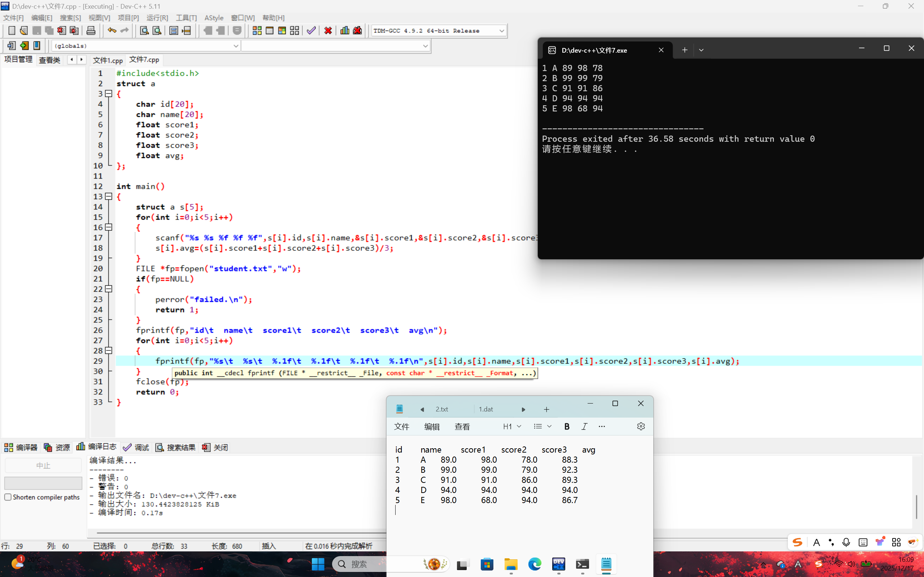Toggle italic formatting in Notepad
The height and width of the screenshot is (577, 924).
584,427
